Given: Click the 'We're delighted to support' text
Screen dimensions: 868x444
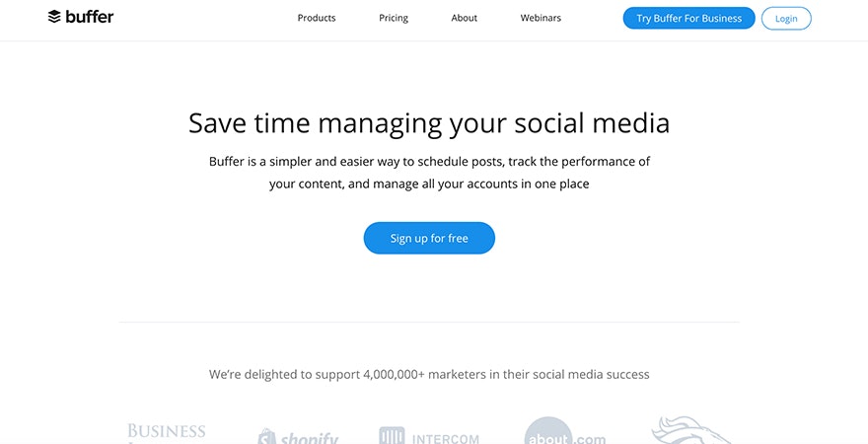Looking at the screenshot, I should (429, 374).
